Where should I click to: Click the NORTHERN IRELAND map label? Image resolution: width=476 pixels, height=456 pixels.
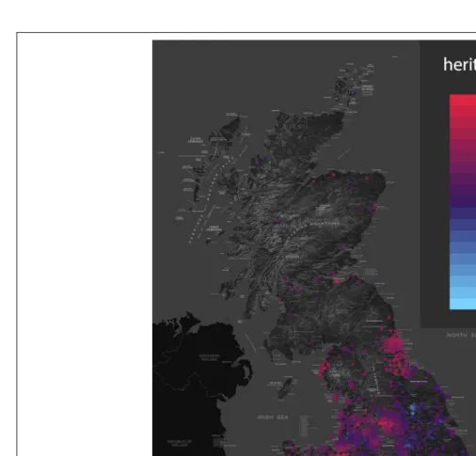click(x=210, y=357)
